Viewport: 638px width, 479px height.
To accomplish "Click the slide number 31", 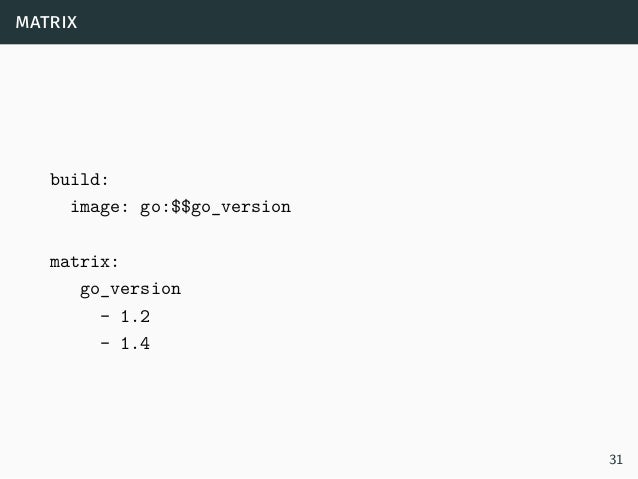I will click(x=616, y=459).
